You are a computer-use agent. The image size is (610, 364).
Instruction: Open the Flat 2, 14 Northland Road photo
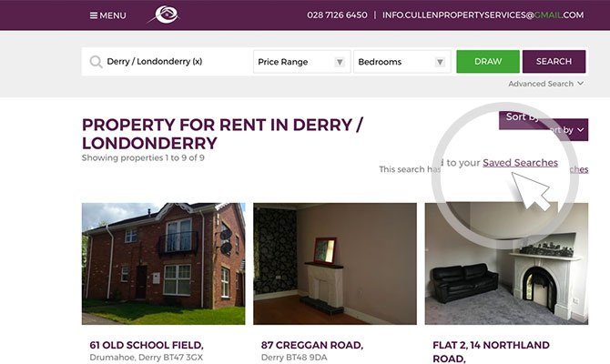tap(506, 264)
